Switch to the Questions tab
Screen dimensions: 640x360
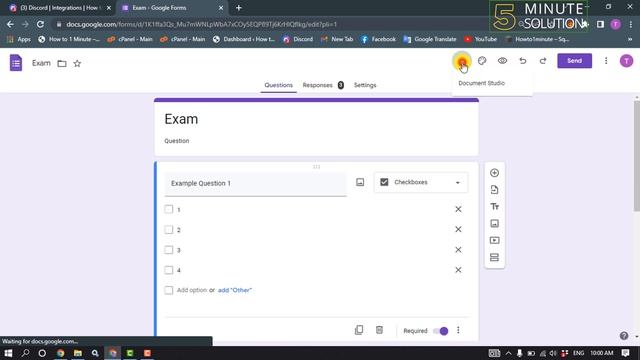coord(278,85)
